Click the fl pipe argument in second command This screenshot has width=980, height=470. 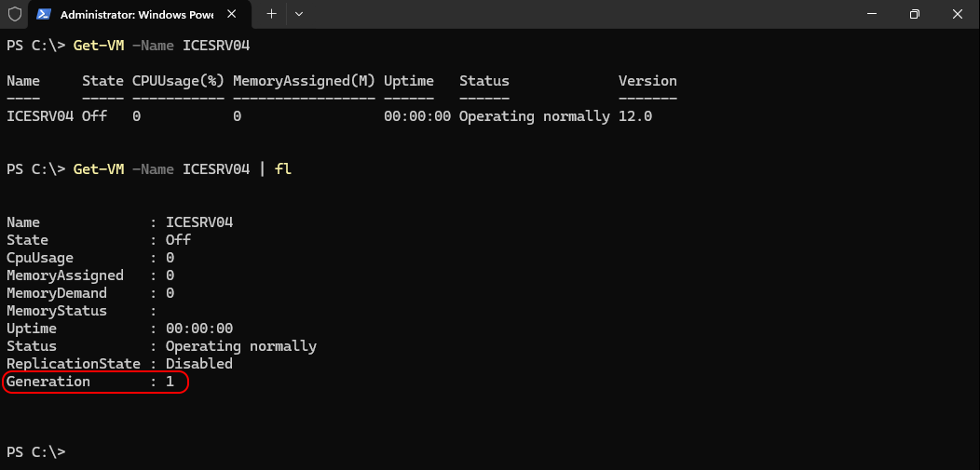tap(283, 169)
